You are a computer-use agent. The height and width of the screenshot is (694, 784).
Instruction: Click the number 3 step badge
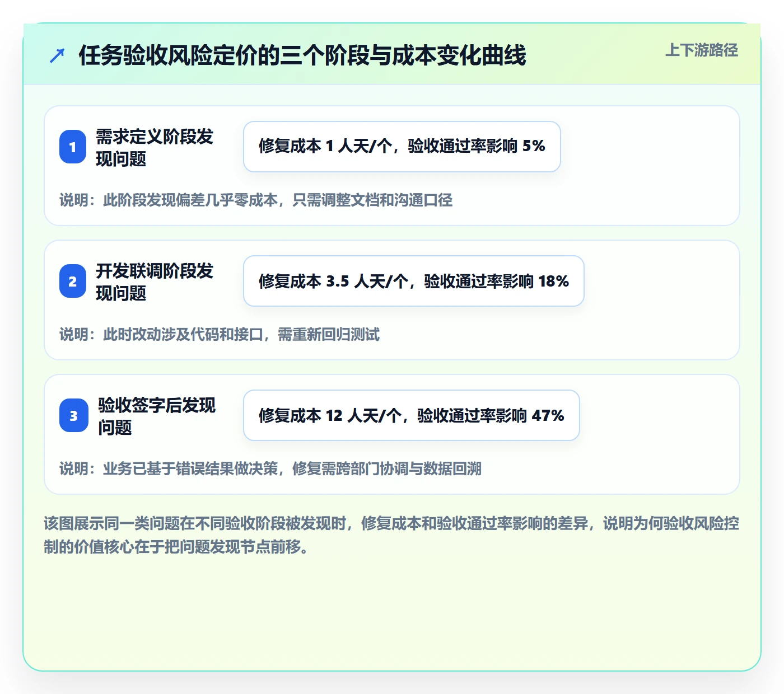coord(74,415)
